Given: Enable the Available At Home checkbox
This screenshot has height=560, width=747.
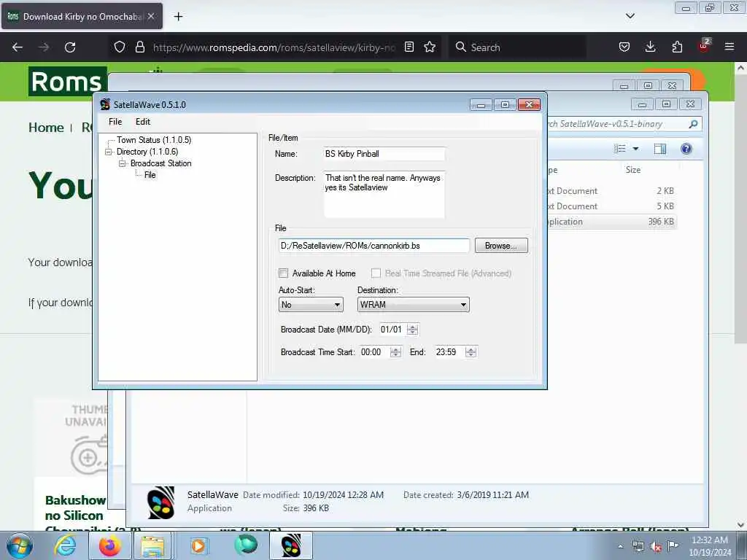Looking at the screenshot, I should pos(284,273).
